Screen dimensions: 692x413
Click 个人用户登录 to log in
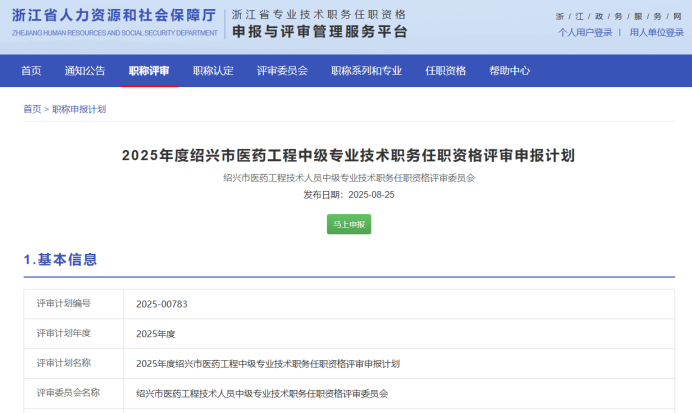[585, 33]
